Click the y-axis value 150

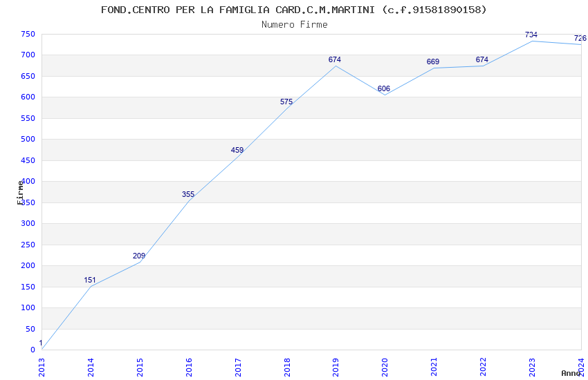28,287
